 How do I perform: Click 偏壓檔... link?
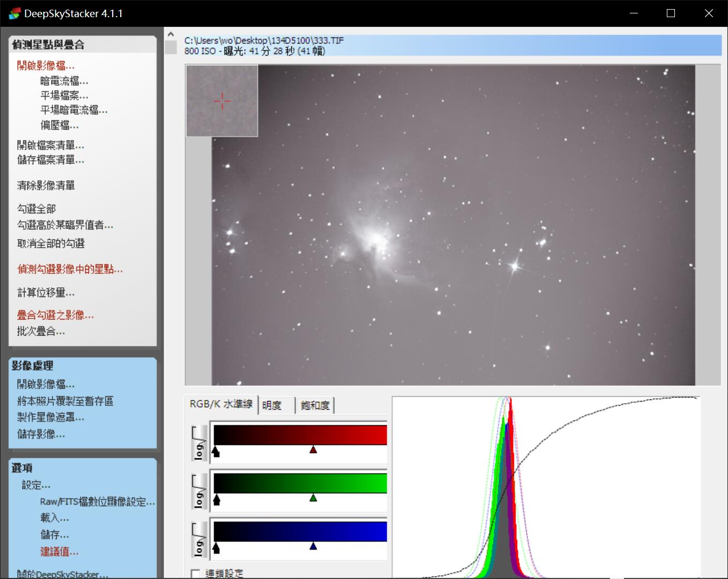[x=60, y=125]
